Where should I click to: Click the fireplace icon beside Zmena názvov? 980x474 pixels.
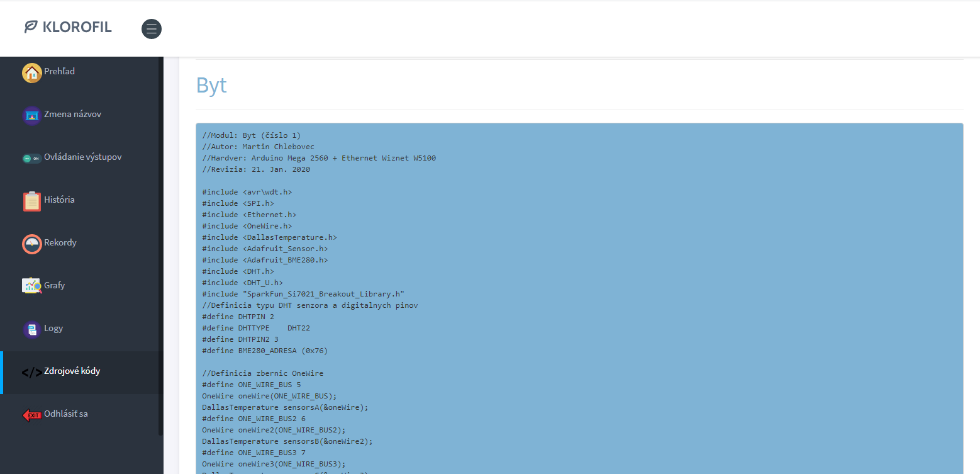pyautogui.click(x=32, y=116)
